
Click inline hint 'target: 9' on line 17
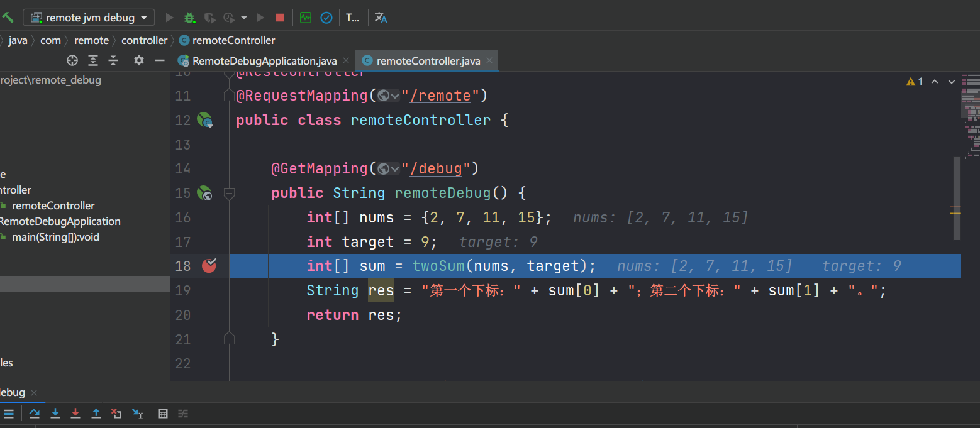pyautogui.click(x=498, y=242)
